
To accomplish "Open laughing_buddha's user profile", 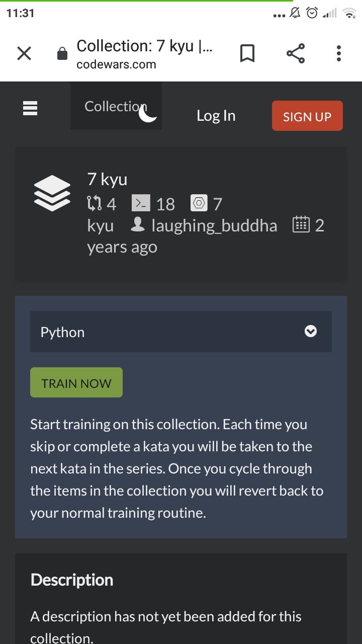I will [x=214, y=225].
